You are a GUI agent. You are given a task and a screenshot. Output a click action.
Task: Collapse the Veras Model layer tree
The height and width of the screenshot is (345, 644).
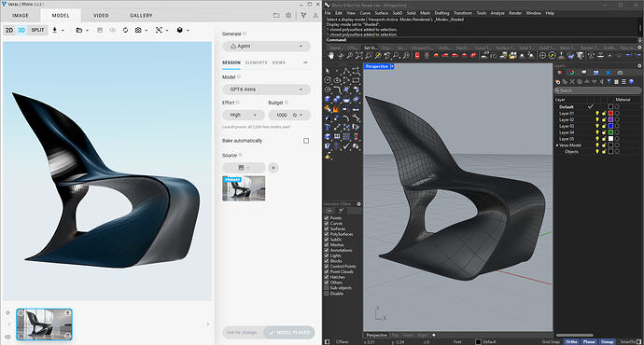557,145
